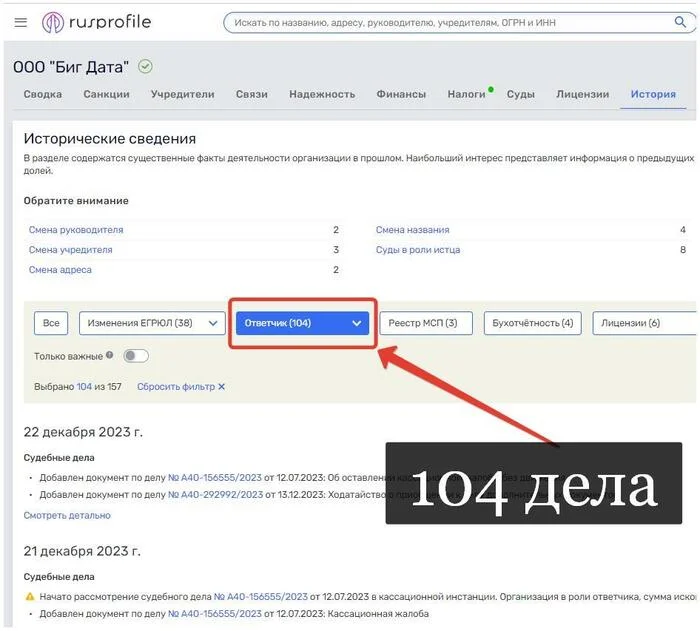Expand the Изменения ЕГРЮЛ (38) dropdown

152,323
